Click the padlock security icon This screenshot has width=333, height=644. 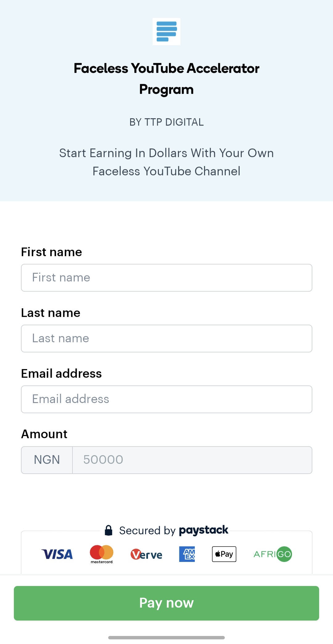pyautogui.click(x=109, y=530)
